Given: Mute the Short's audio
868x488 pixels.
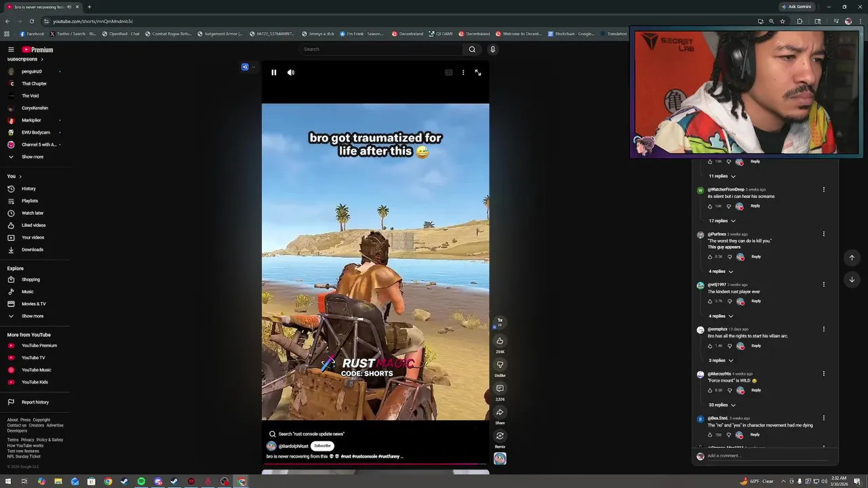Looking at the screenshot, I should tap(291, 73).
